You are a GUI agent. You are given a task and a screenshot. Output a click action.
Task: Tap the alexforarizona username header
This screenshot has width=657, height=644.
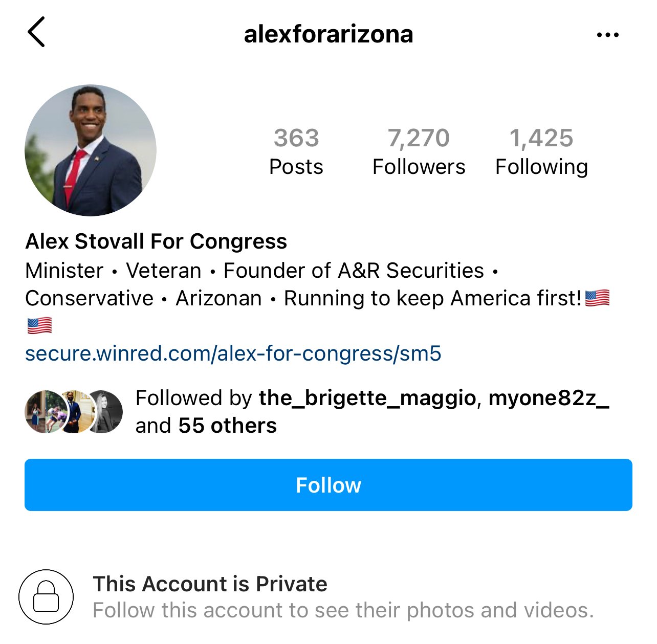[x=328, y=34]
